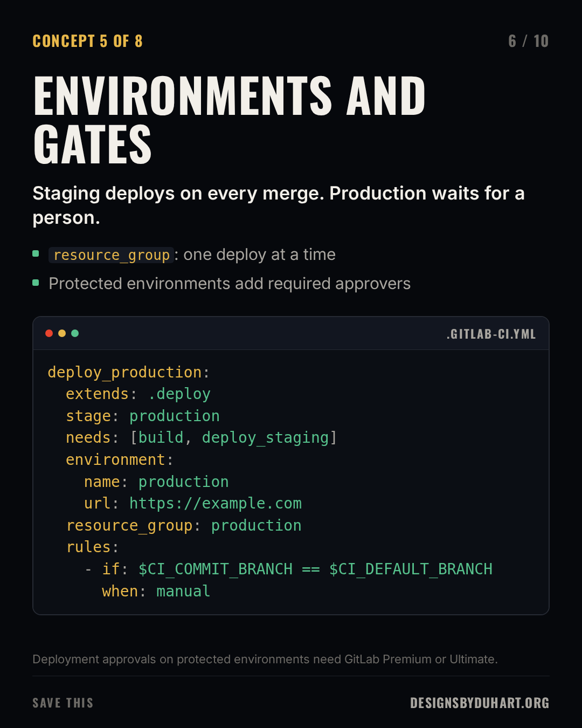Viewport: 582px width, 728px height.
Task: Click the '$CI_DEFAULT_BRANCH' variable
Action: (411, 569)
